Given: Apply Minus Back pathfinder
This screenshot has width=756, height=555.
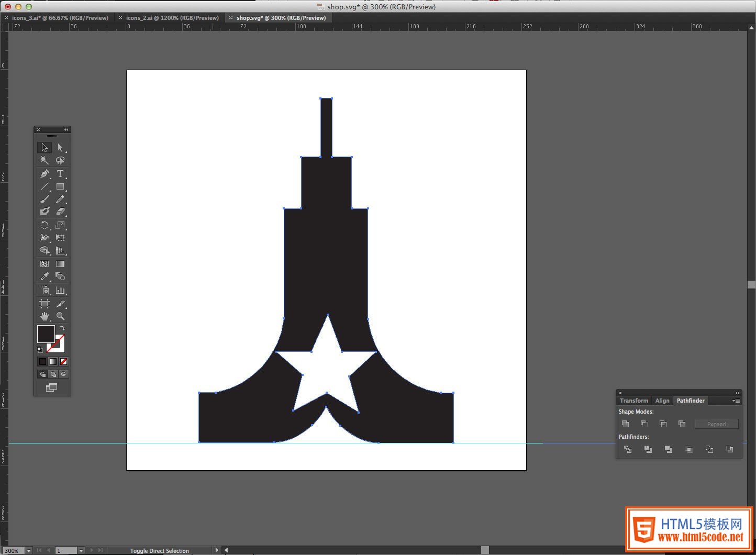Looking at the screenshot, I should coord(730,449).
